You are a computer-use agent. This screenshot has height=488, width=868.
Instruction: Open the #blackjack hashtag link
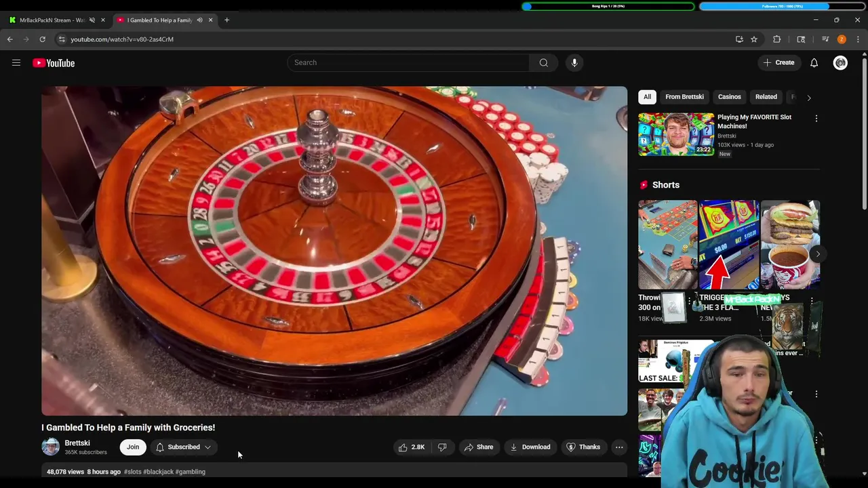tap(159, 472)
